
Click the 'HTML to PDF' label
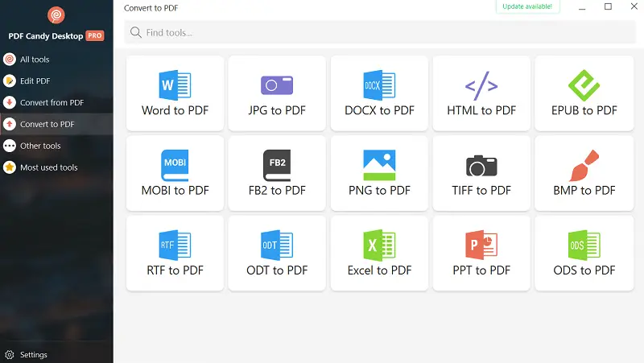481,110
